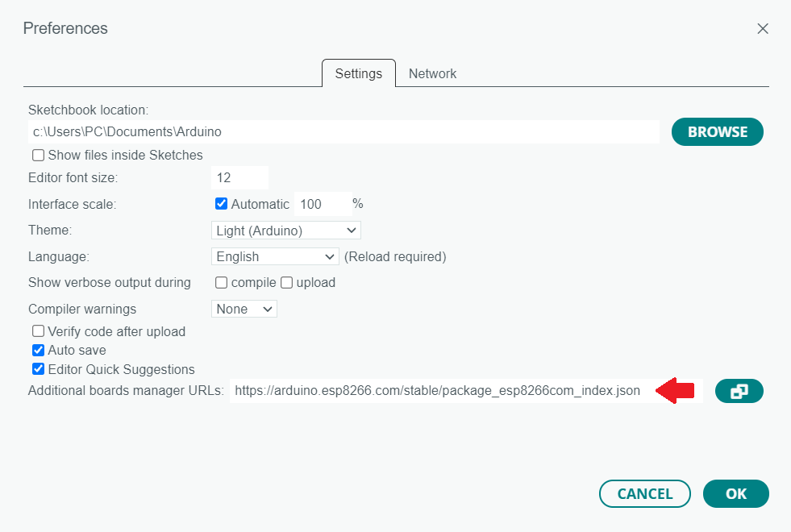
Task: Switch to the Network tab
Action: point(432,73)
